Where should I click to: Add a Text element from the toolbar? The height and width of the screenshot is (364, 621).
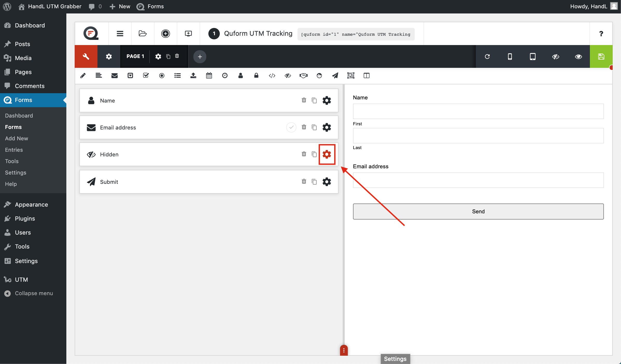[83, 76]
